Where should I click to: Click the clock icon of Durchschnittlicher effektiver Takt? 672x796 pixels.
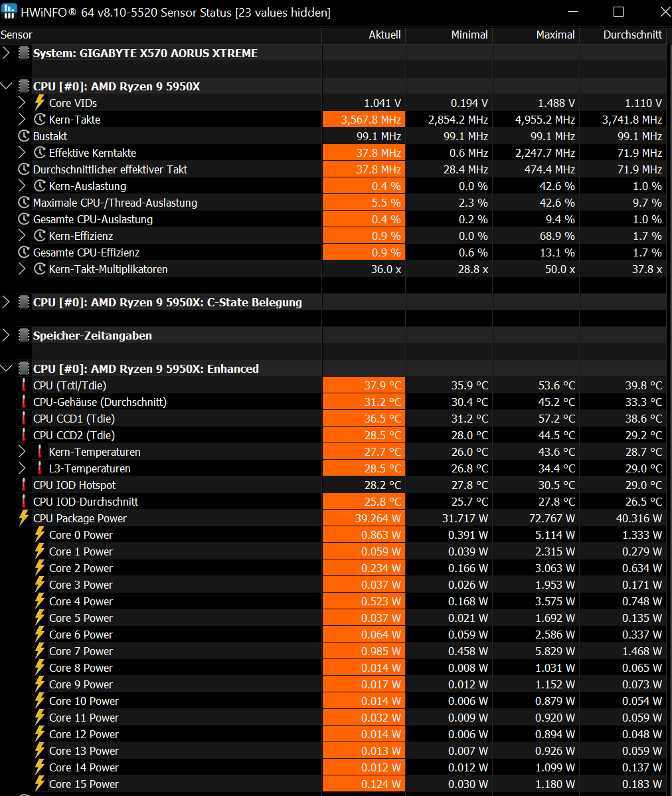(24, 169)
